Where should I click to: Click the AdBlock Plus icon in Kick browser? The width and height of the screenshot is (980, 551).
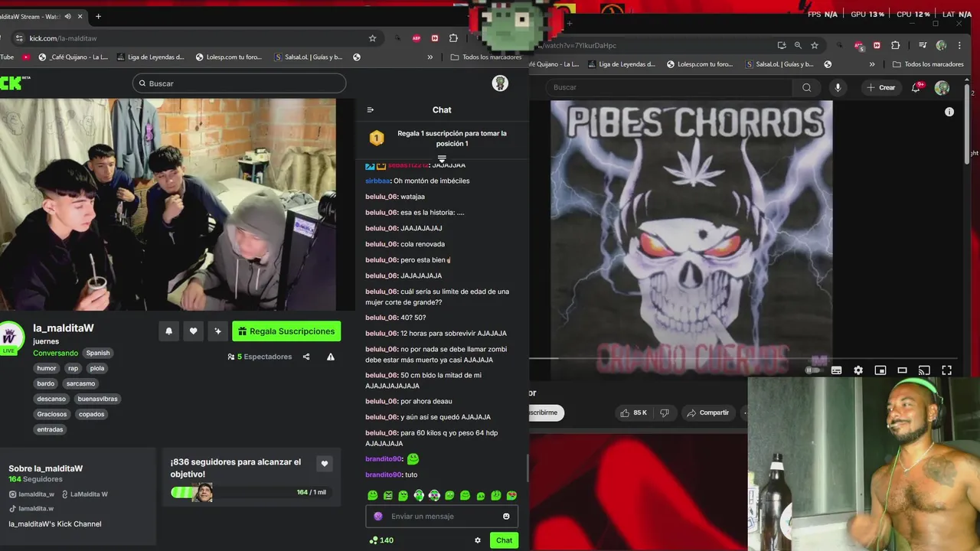coord(416,38)
